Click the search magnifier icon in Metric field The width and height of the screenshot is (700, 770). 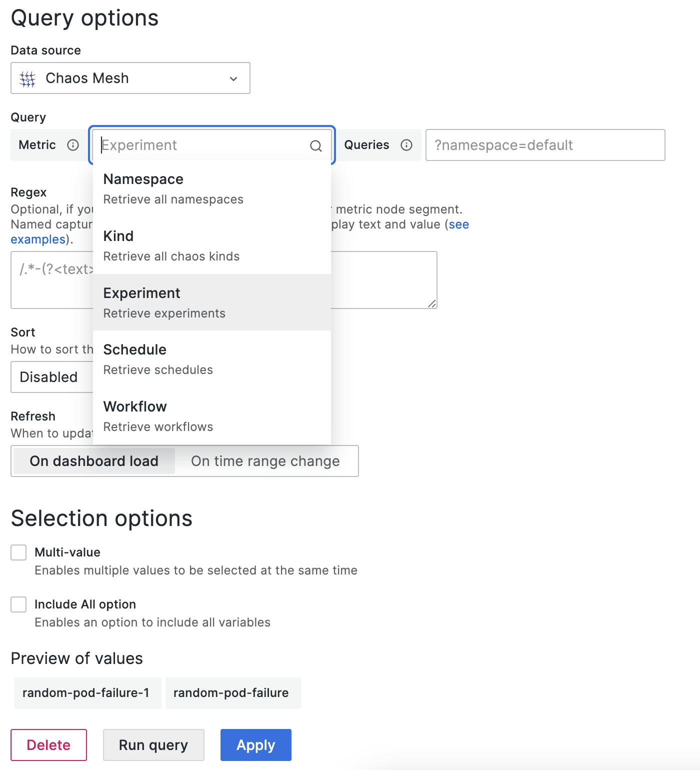315,145
